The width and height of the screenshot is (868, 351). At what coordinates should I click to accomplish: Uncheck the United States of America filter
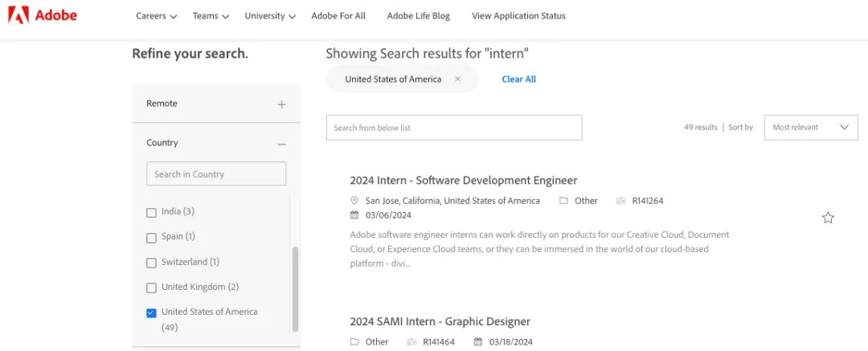click(x=151, y=312)
